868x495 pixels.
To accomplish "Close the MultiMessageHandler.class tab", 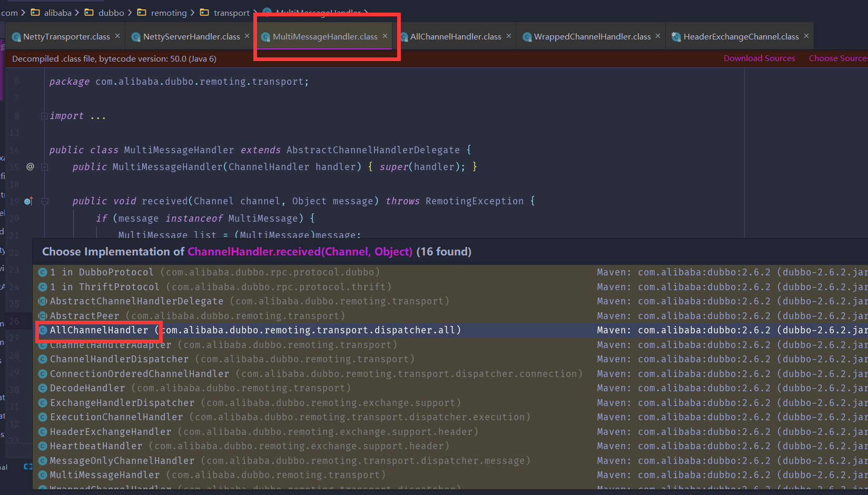I will coord(385,36).
